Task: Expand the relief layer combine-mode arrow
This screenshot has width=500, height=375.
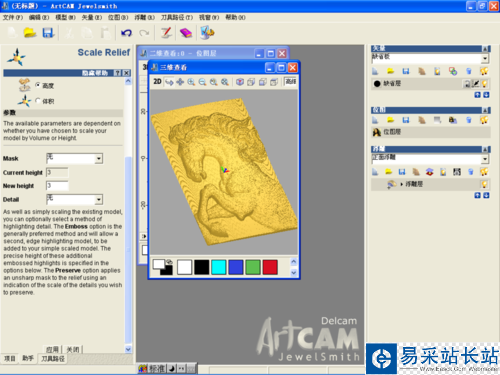Action: point(401,184)
